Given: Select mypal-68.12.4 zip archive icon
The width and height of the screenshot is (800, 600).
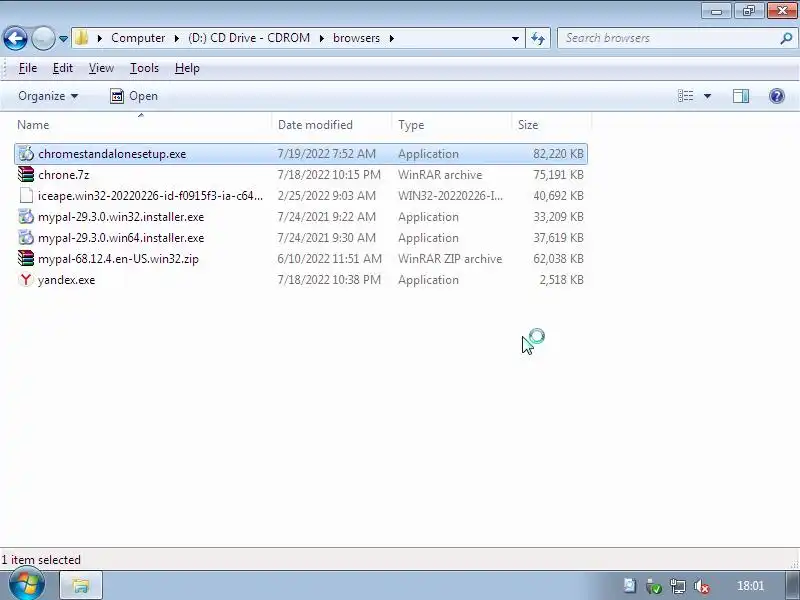Looking at the screenshot, I should (x=26, y=258).
